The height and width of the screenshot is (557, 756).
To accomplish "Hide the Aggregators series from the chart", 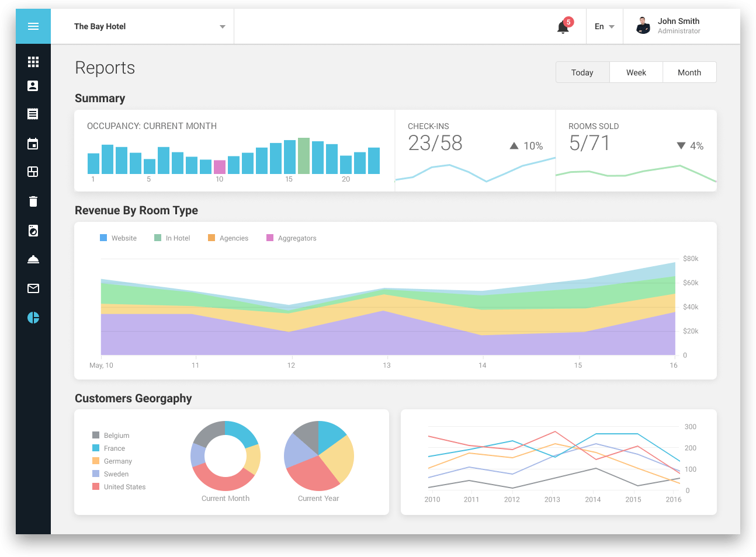I will click(291, 238).
